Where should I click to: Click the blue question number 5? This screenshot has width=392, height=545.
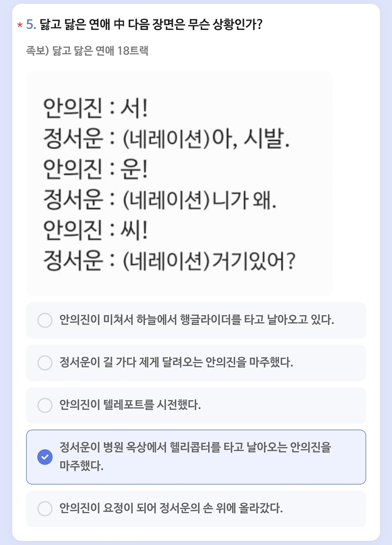(31, 24)
